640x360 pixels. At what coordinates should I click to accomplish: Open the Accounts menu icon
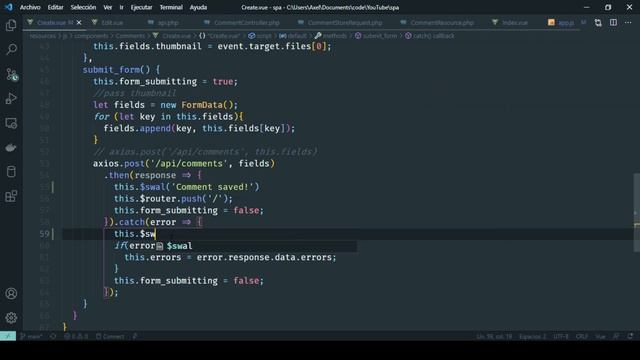coord(11,293)
